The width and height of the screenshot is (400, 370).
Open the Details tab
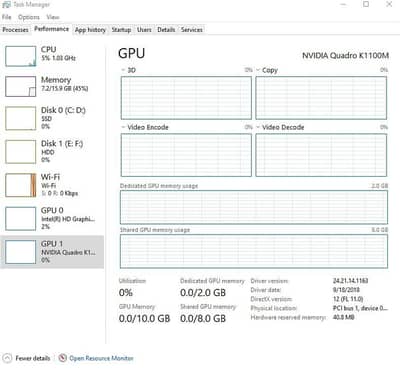pos(166,30)
